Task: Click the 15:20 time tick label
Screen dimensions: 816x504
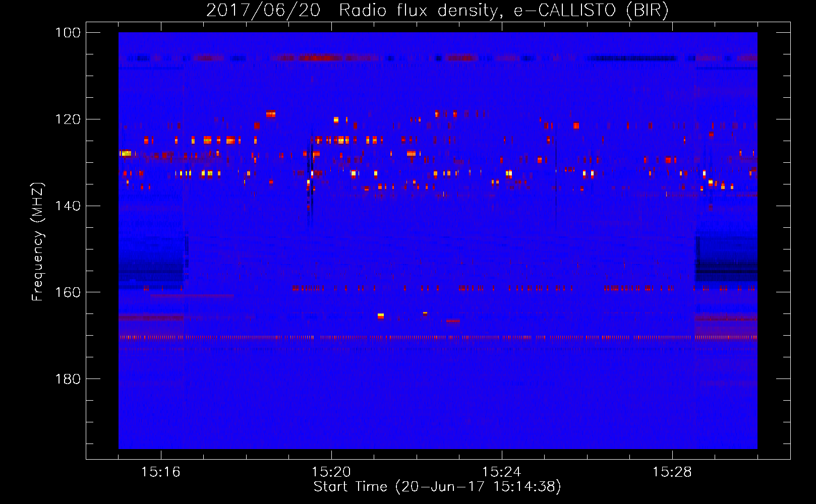Action: [331, 472]
